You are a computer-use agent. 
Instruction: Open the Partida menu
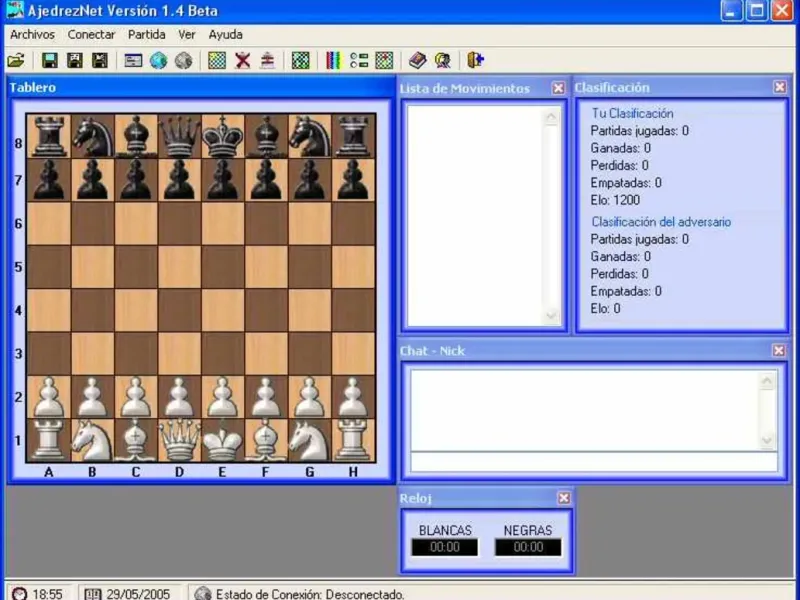click(x=146, y=35)
